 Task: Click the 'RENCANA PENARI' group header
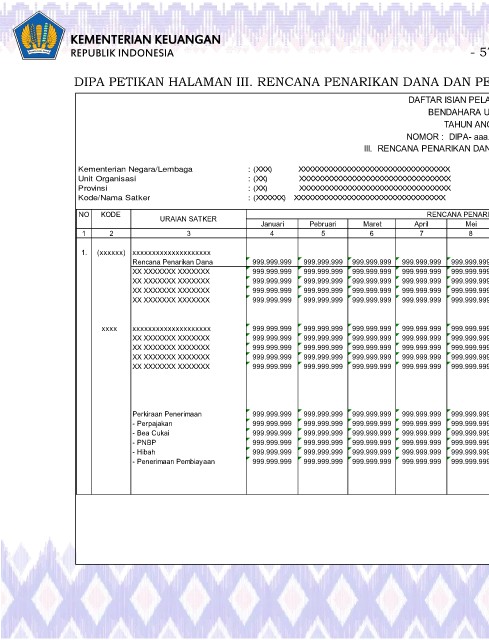458,214
